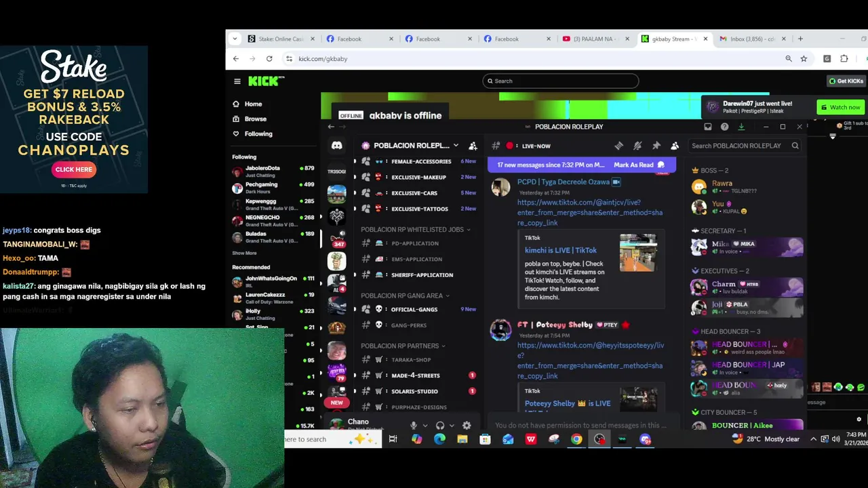868x488 pixels.
Task: Open Discord help question mark icon
Action: 724,127
